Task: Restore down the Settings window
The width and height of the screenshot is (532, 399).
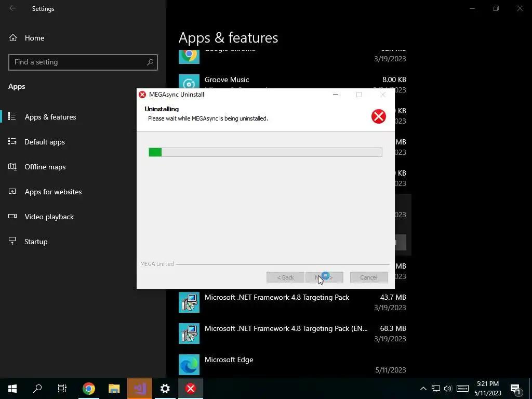Action: click(496, 8)
